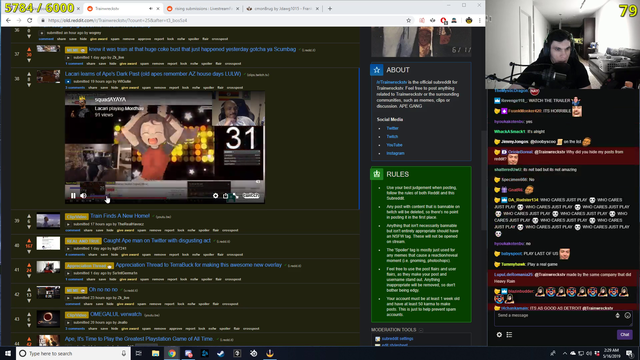The image size is (640, 360).
Task: Open Chrome menu three dots
Action: (x=480, y=20)
